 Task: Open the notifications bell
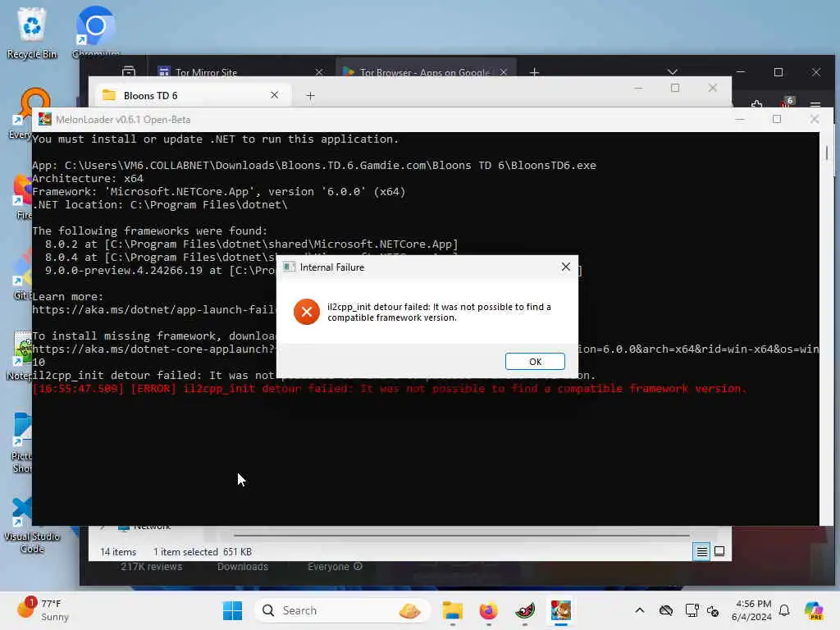coord(784,610)
